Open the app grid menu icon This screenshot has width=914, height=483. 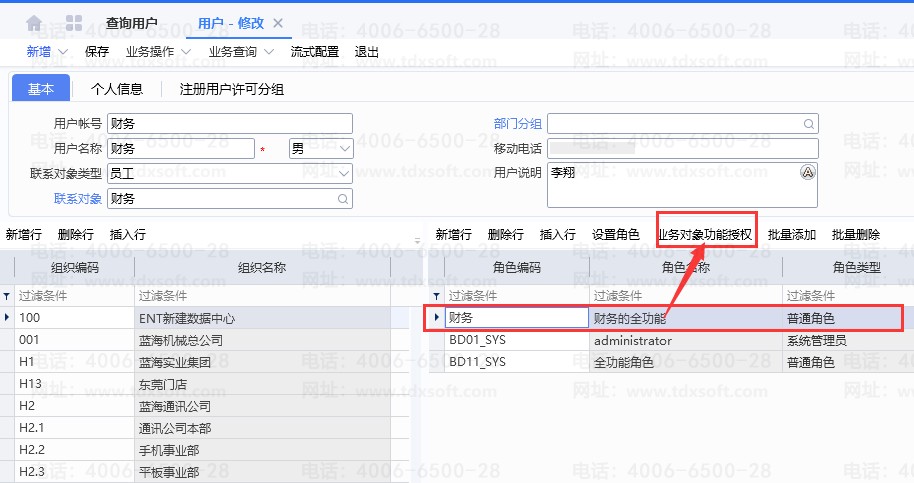(x=74, y=23)
